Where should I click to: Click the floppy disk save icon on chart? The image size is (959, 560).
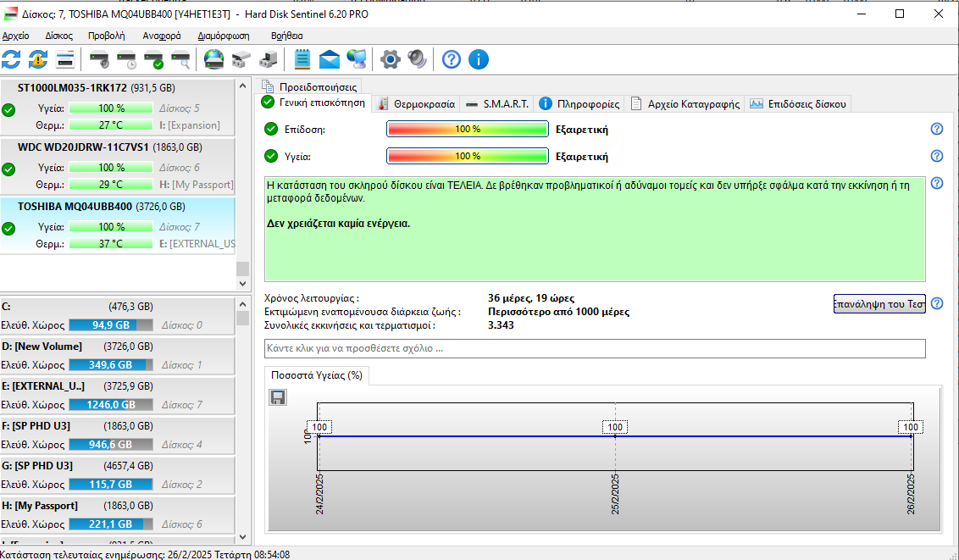click(278, 398)
